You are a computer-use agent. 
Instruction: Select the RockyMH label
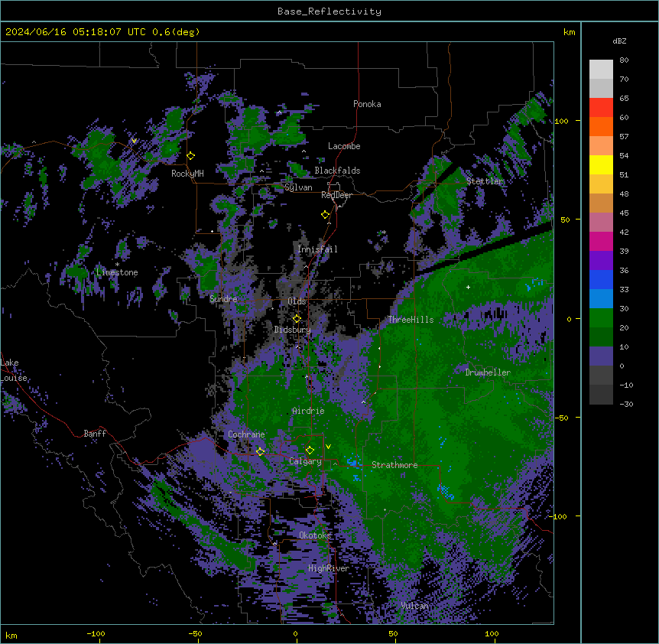187,174
